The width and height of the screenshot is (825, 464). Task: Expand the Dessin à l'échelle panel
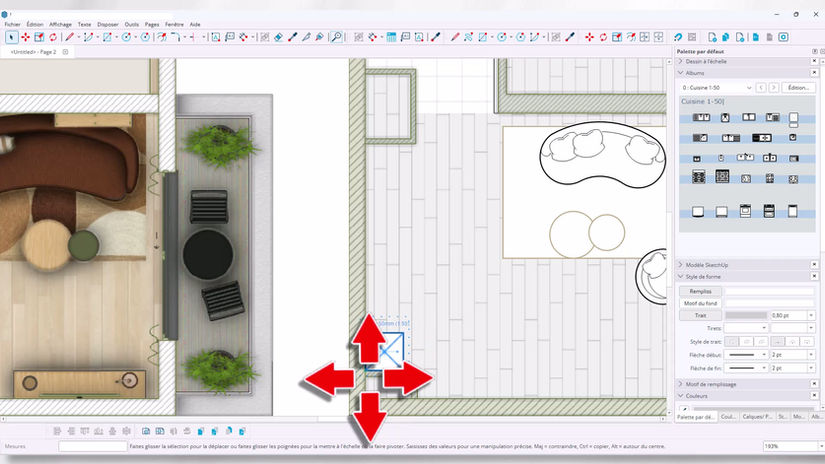[x=680, y=62]
